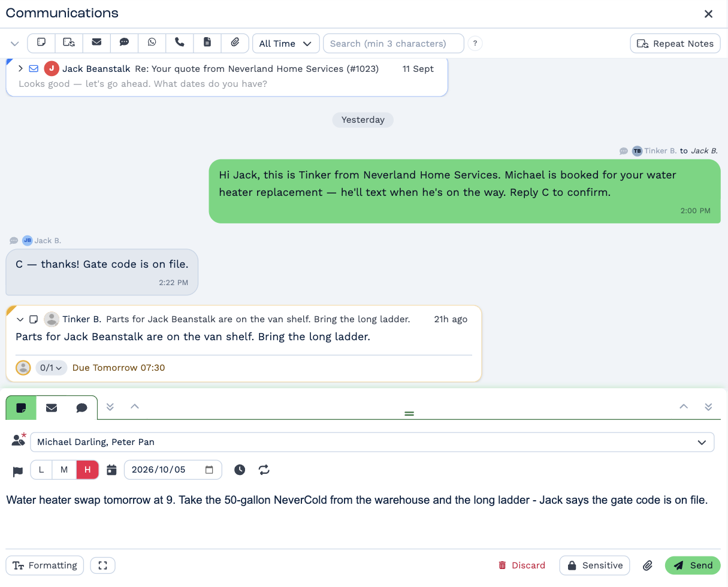Open email subject 'Re: Your quote from Neverland'
The height and width of the screenshot is (587, 728).
256,69
